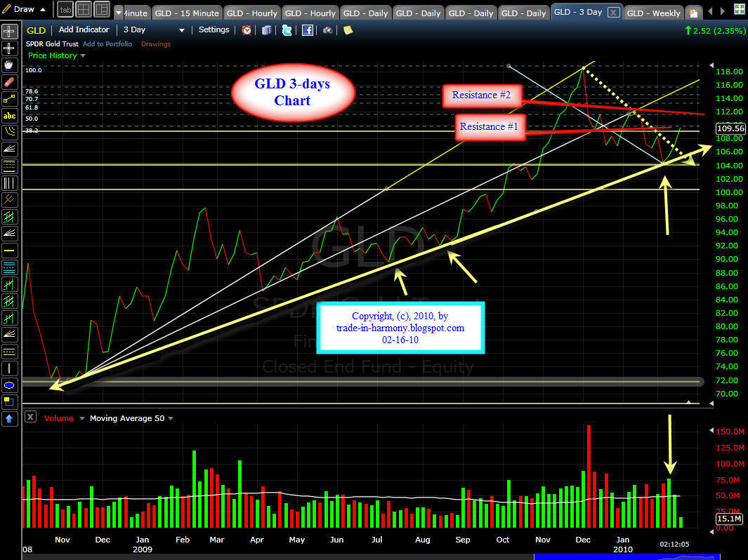This screenshot has width=748, height=560.
Task: Select the blue ellipse drawing tool
Action: click(9, 385)
